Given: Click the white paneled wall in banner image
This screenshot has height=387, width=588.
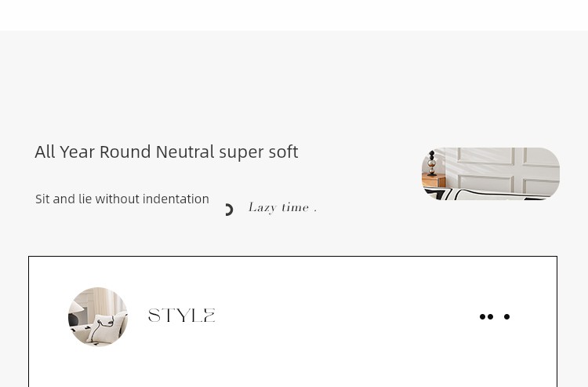Looking at the screenshot, I should (503, 169).
